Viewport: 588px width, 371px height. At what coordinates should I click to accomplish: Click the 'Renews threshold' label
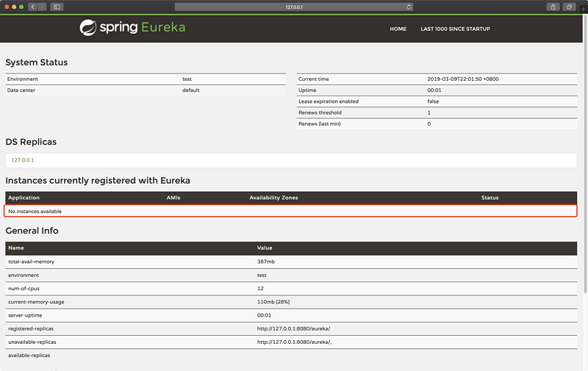(x=320, y=113)
